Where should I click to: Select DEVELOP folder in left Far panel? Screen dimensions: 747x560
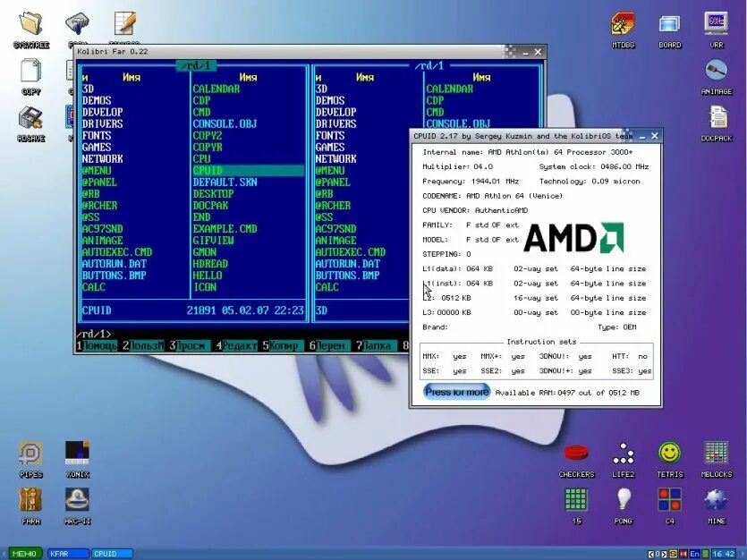click(102, 113)
